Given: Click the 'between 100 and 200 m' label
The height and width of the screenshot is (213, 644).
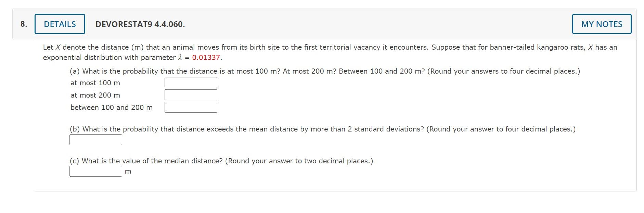Looking at the screenshot, I should 111,107.
